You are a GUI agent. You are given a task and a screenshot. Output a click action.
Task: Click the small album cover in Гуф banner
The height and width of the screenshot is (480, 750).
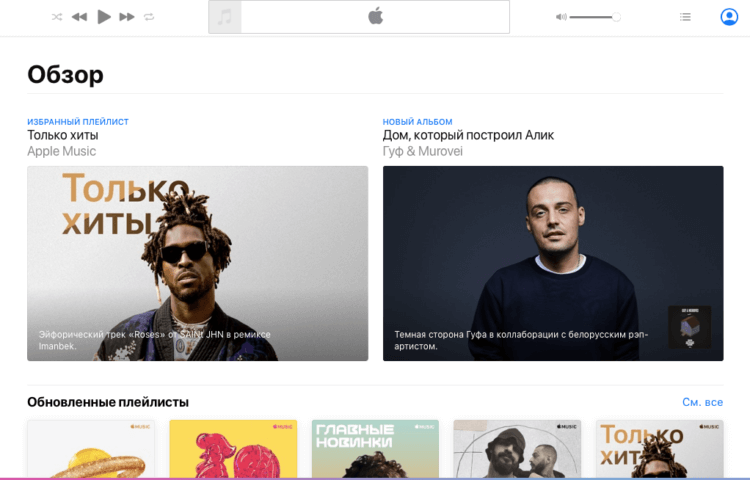point(689,327)
